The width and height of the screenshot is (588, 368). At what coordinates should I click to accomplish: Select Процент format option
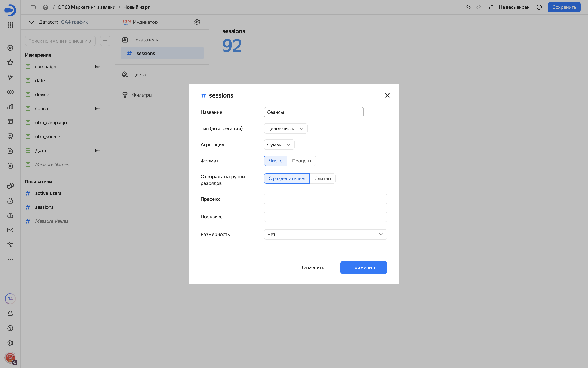302,161
